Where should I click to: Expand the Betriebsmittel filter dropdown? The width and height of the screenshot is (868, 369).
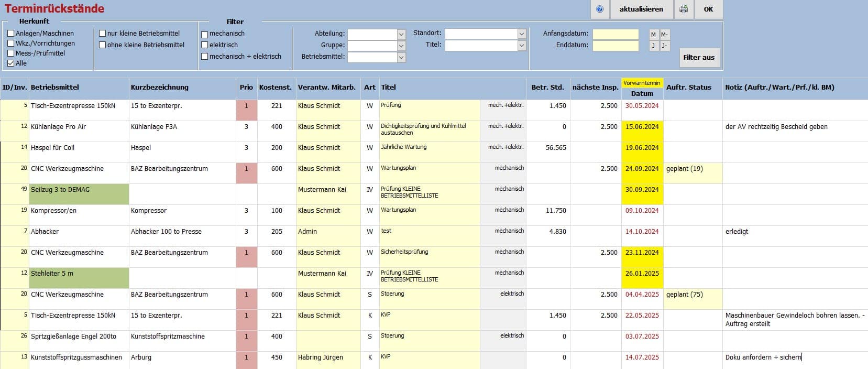coord(401,57)
